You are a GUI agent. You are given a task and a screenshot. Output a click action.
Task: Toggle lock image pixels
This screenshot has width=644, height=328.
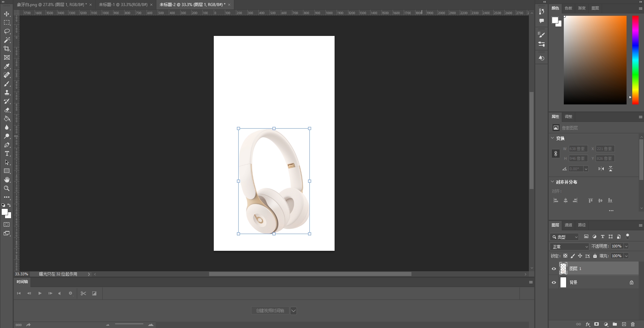(573, 256)
